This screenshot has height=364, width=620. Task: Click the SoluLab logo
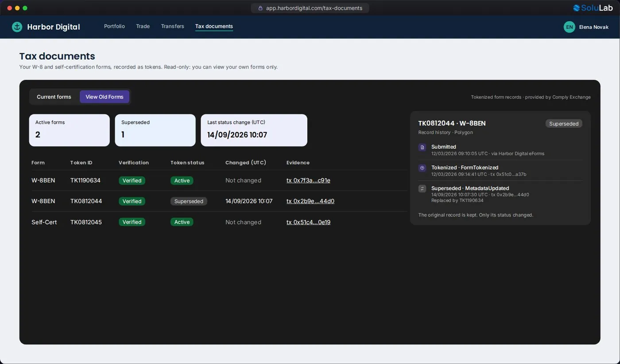(593, 8)
